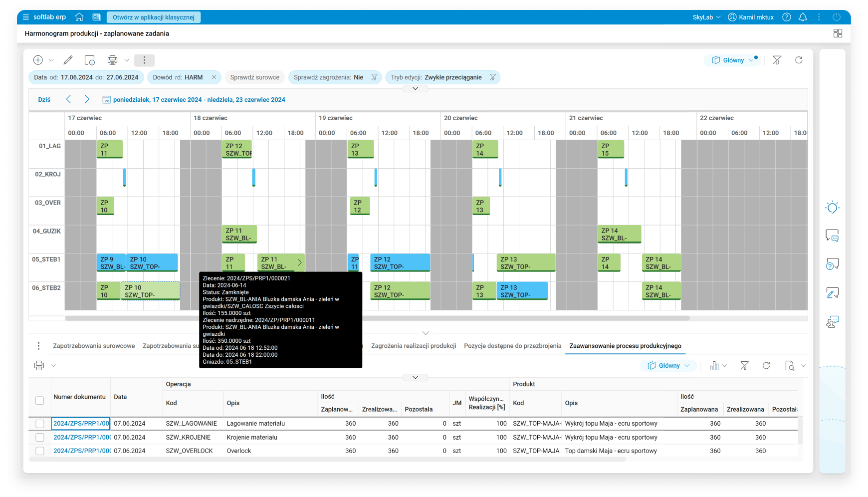
Task: Switch to Zagrożenia realizacji produkcji tab
Action: click(414, 346)
